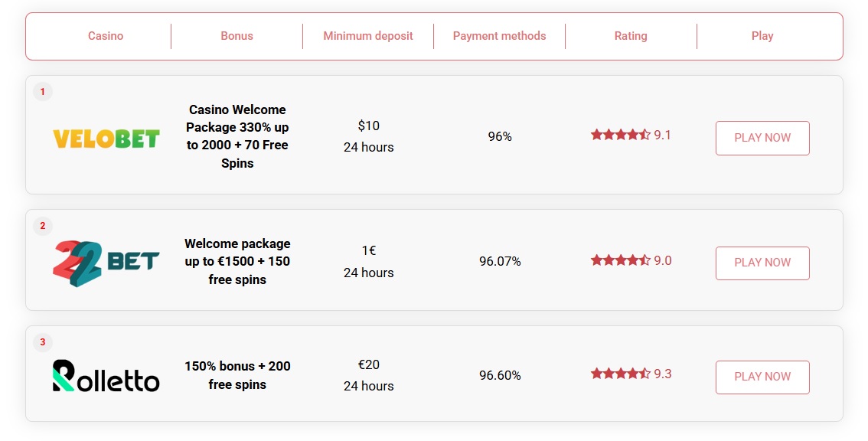Click the rank 1 number badge
The height and width of the screenshot is (441, 868).
click(x=43, y=92)
